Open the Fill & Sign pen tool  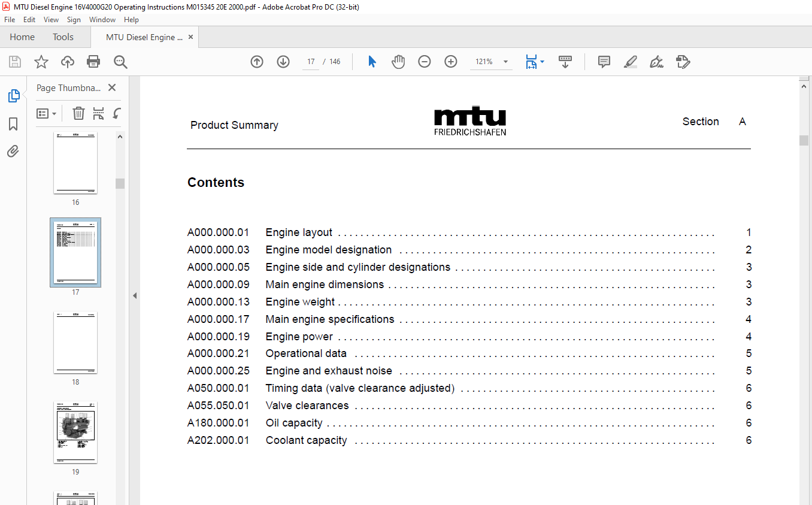click(657, 62)
